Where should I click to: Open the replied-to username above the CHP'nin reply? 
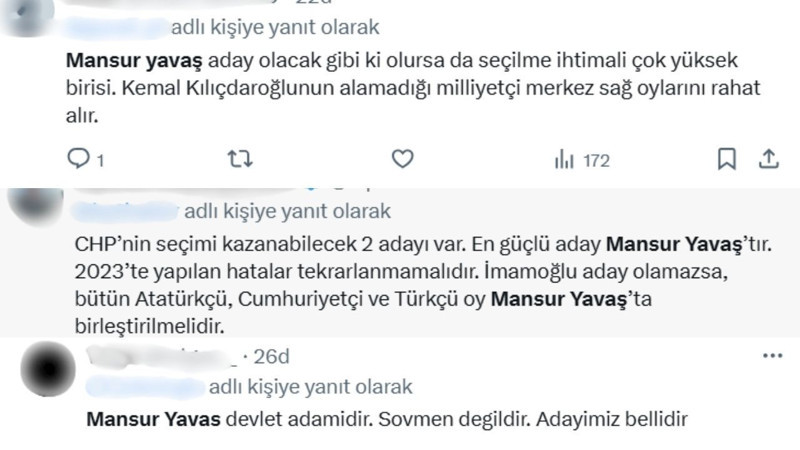tap(126, 212)
